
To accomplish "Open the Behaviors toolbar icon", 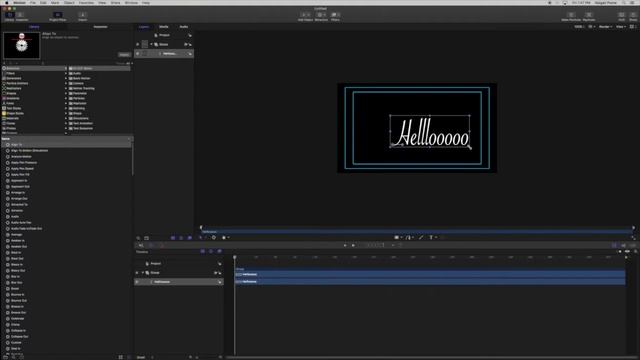I will [321, 15].
